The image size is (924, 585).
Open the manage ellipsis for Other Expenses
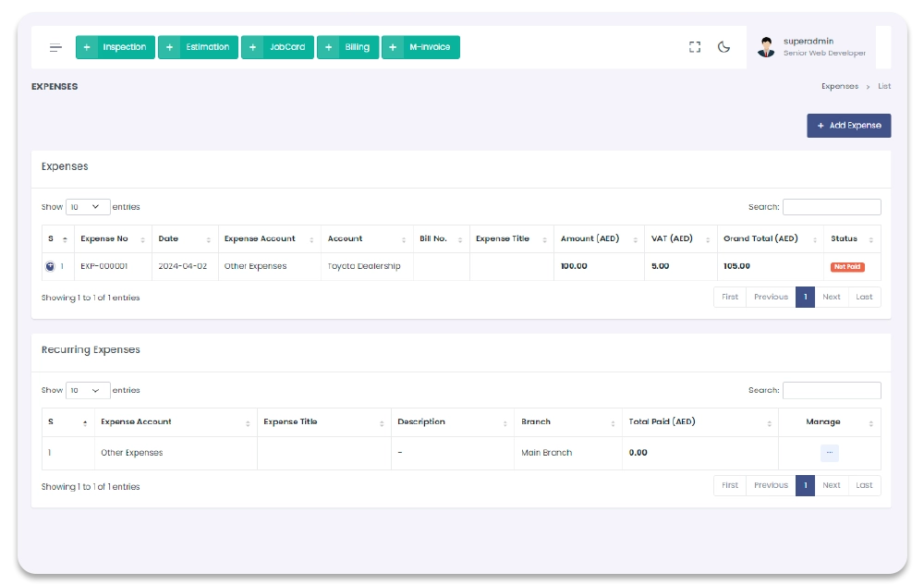pos(829,453)
